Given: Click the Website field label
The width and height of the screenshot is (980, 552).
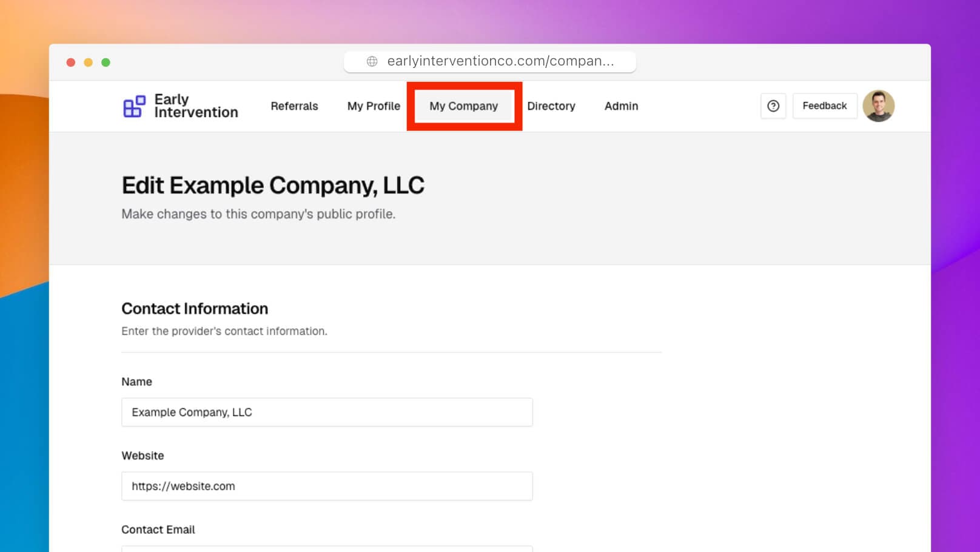Looking at the screenshot, I should [143, 456].
